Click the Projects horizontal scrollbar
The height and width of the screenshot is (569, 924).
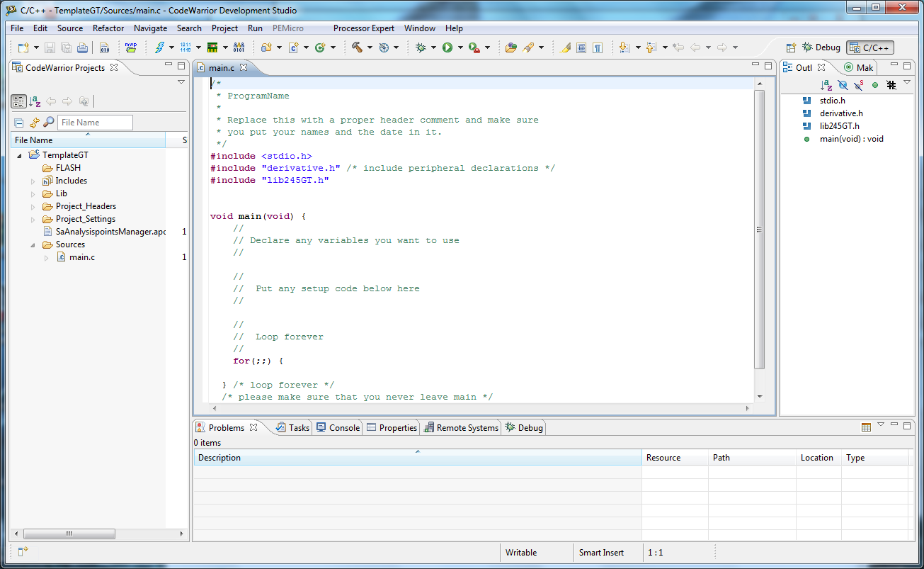click(x=69, y=534)
